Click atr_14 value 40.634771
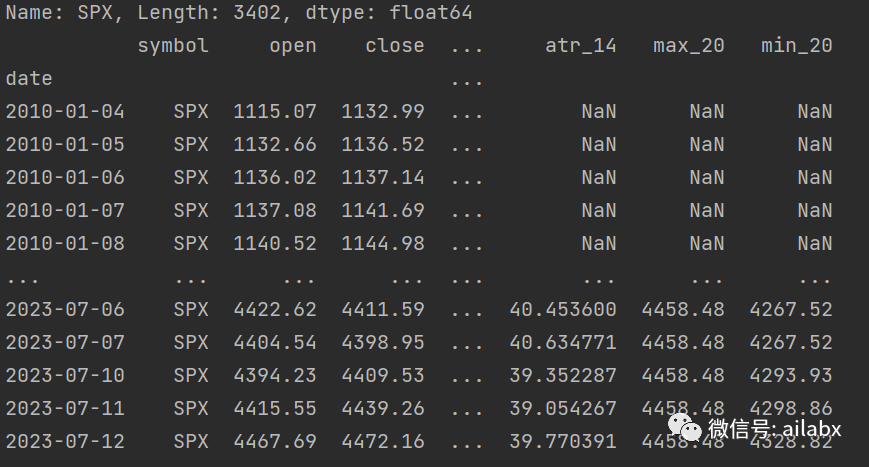Image resolution: width=869 pixels, height=467 pixels. [563, 343]
